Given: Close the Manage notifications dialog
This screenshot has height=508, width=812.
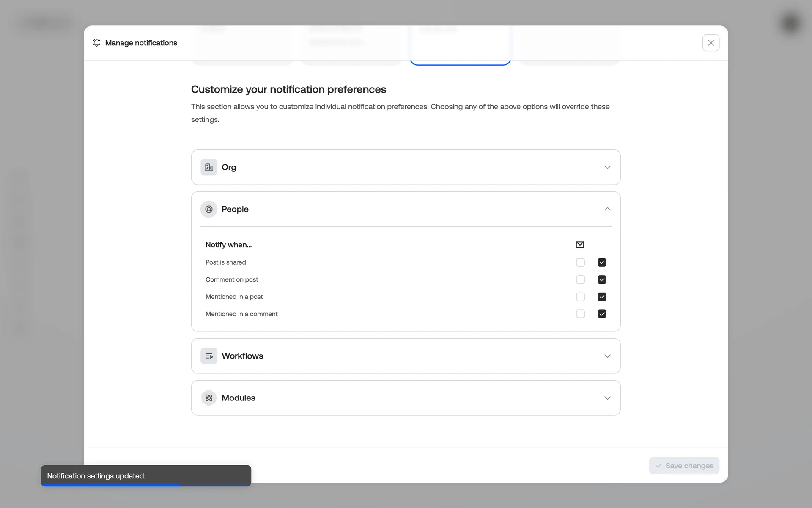Looking at the screenshot, I should coord(710,43).
